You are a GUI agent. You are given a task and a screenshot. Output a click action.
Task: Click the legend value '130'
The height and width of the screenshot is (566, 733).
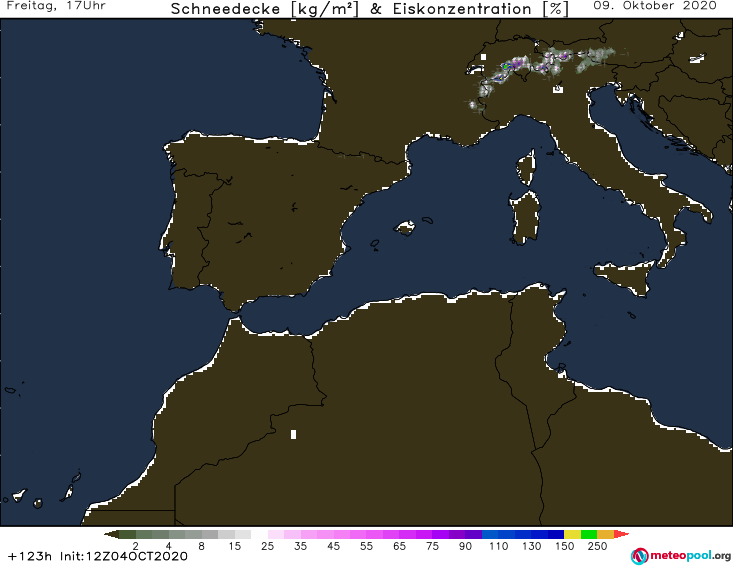532,546
